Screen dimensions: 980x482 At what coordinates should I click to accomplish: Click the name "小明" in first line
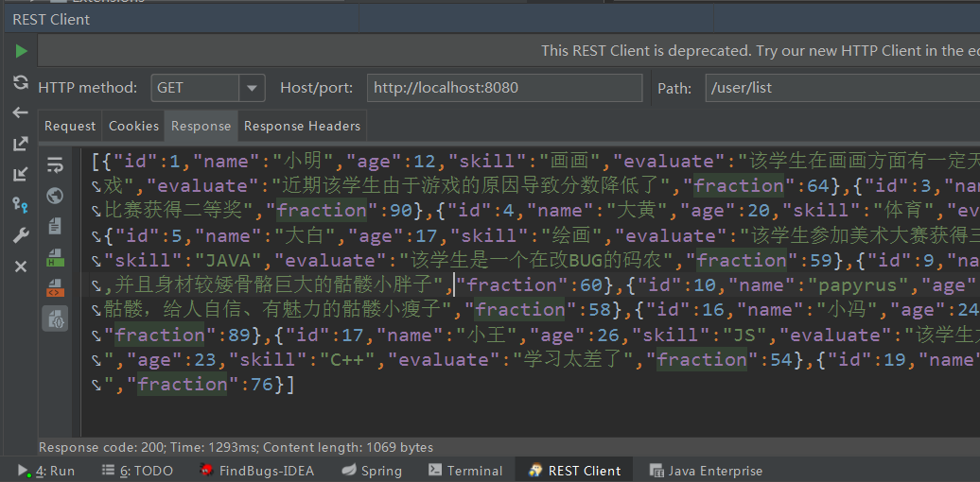pos(303,162)
